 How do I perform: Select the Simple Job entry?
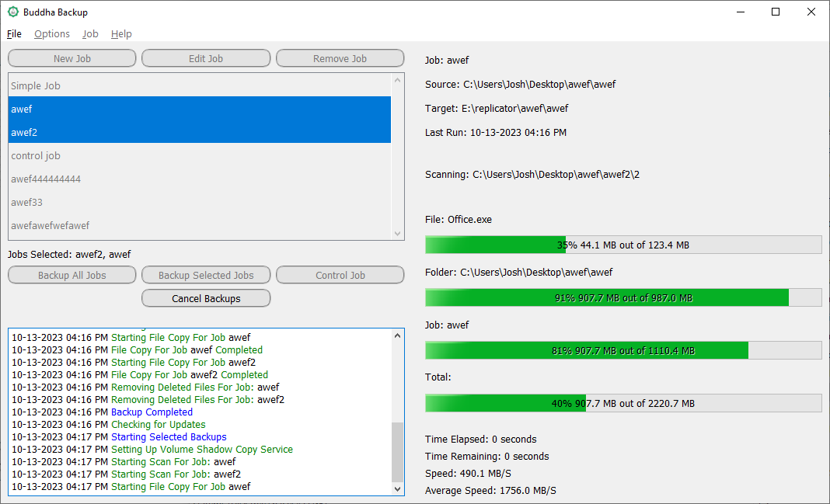(x=200, y=85)
